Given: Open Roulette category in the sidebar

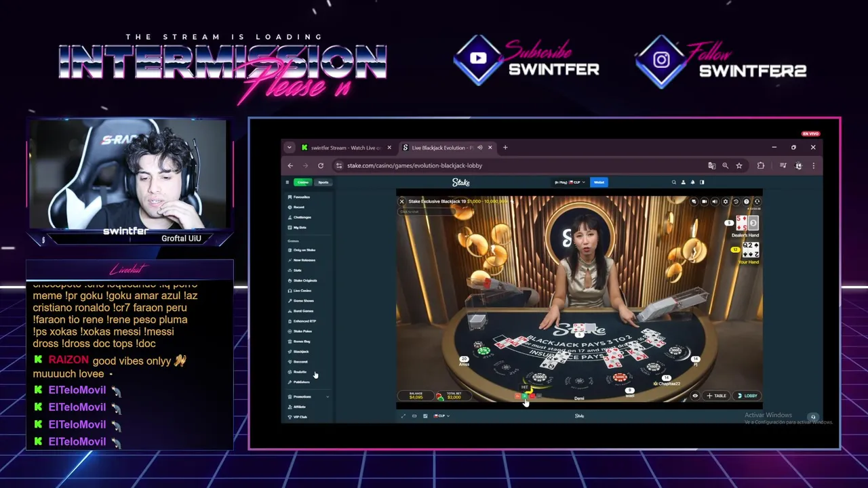Looking at the screenshot, I should point(298,372).
